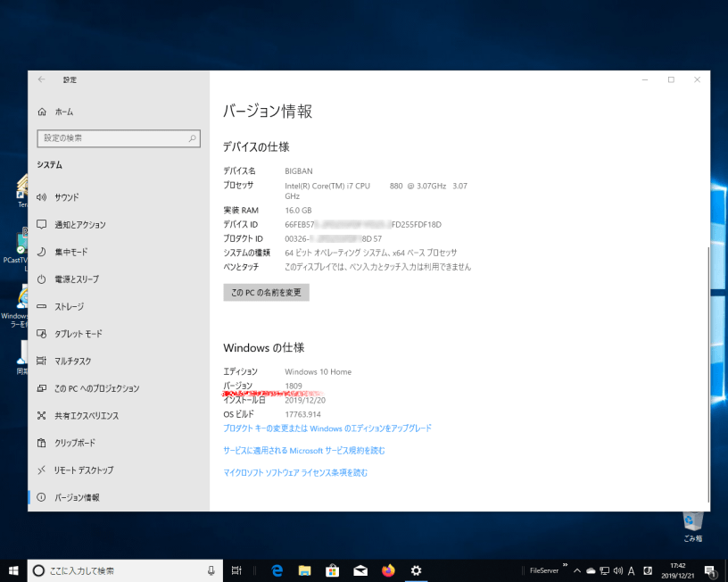Minimize the settings window
This screenshot has width=728, height=582.
click(645, 80)
